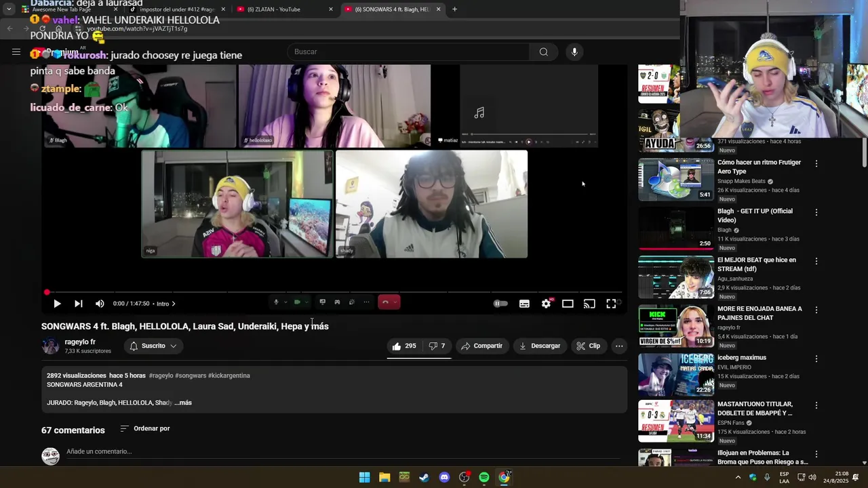Open a new browser tab
The width and height of the screenshot is (868, 488).
tap(454, 9)
